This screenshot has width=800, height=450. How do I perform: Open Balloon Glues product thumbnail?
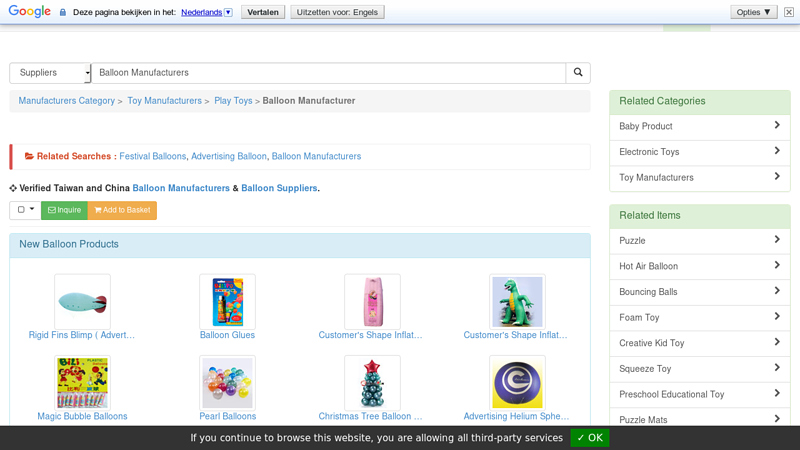tap(227, 302)
